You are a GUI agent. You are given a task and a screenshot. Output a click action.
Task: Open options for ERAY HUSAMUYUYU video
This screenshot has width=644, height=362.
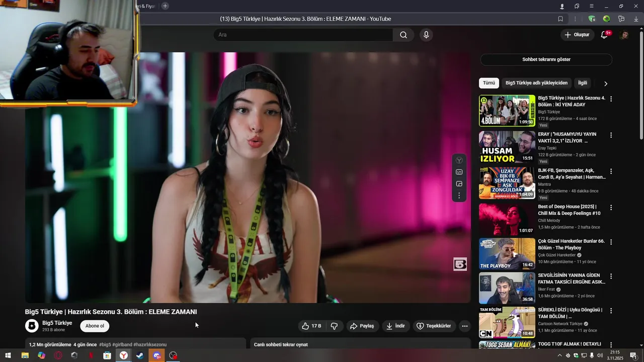coord(611,135)
